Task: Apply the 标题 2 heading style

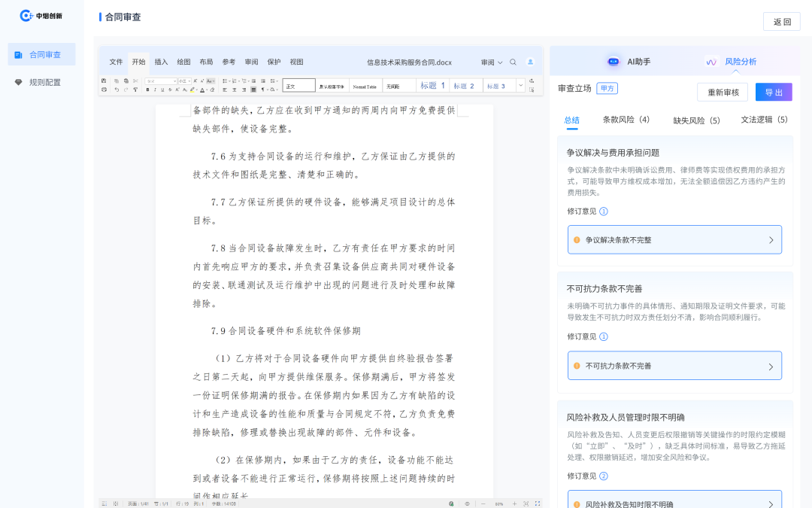Action: tap(465, 86)
